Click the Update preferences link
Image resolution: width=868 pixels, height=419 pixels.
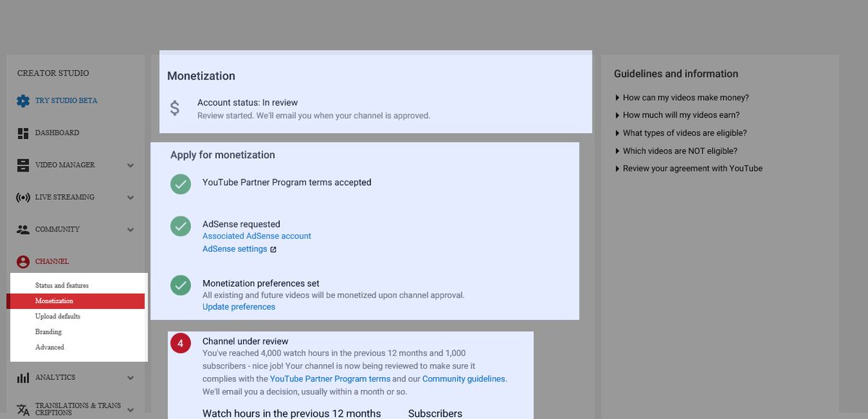click(x=239, y=307)
